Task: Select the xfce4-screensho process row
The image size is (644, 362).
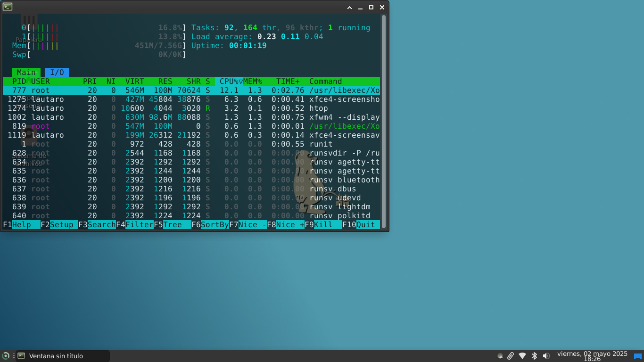Action: 191,99
